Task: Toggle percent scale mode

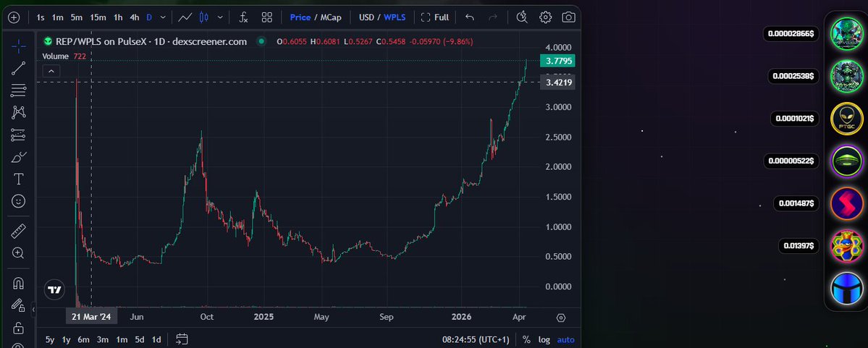Action: tap(526, 340)
